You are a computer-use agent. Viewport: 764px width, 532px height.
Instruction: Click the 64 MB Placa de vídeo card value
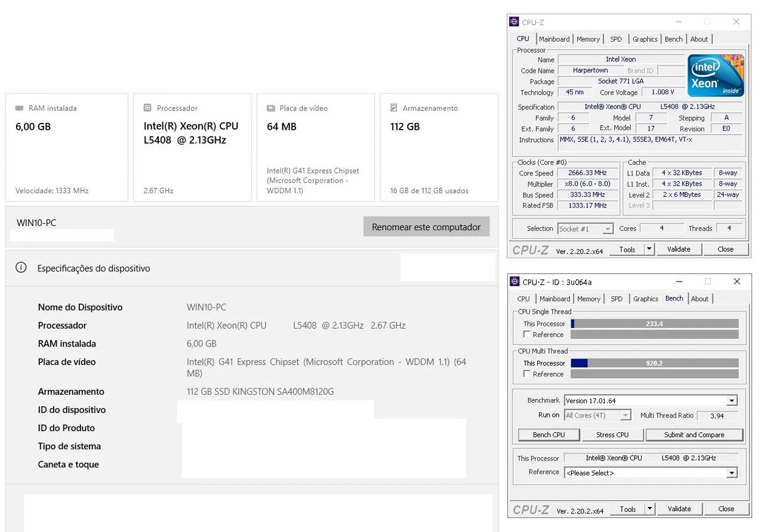282,126
